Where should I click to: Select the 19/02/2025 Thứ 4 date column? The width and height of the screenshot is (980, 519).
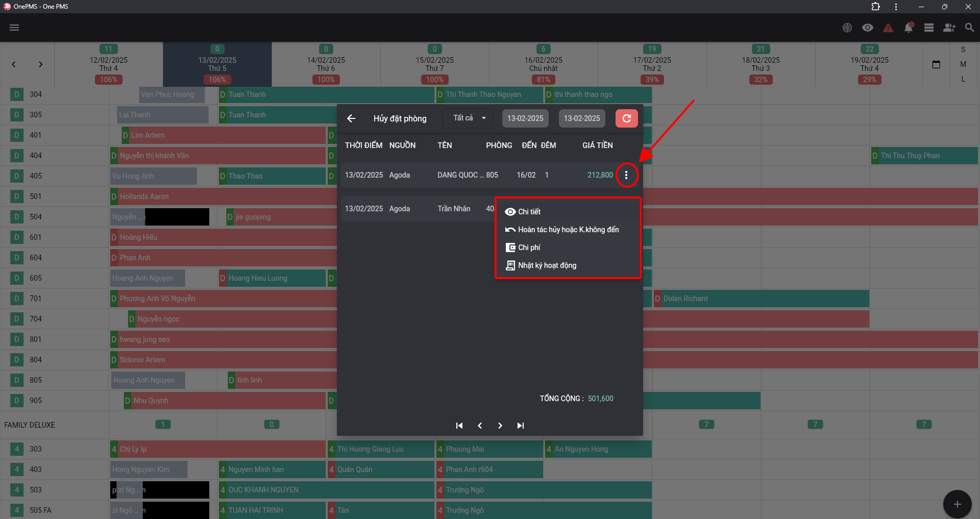[x=869, y=64]
